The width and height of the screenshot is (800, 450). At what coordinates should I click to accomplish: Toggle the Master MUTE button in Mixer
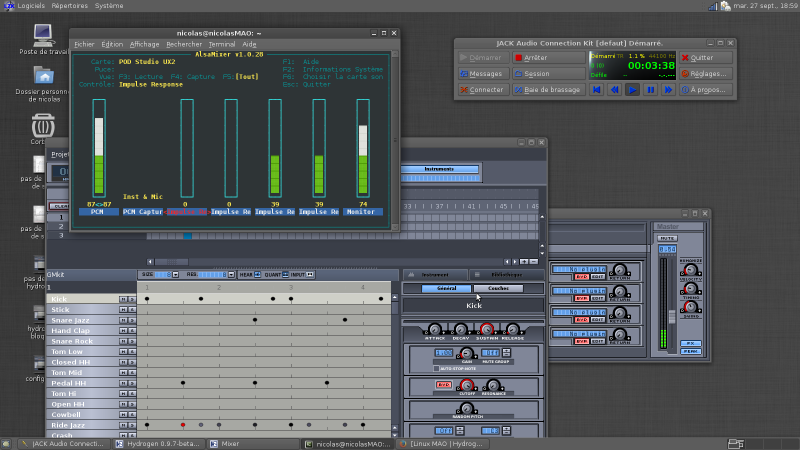666,237
